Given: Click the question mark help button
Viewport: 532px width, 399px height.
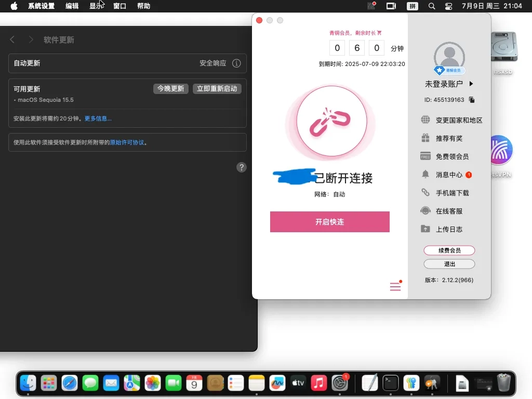Looking at the screenshot, I should (x=241, y=167).
